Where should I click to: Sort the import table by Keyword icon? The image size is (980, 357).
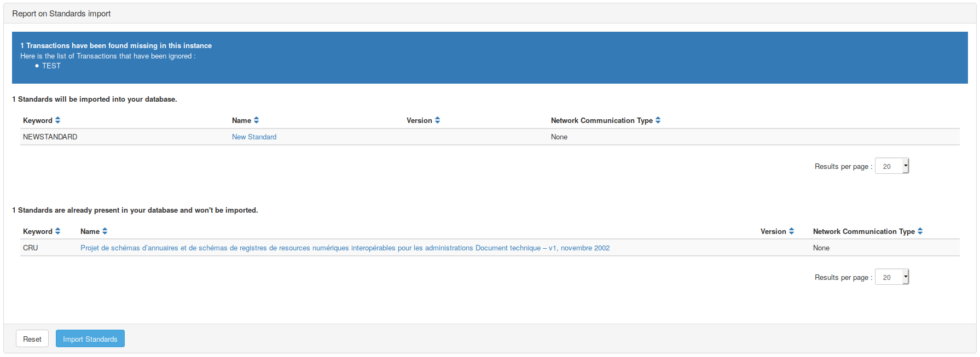57,120
